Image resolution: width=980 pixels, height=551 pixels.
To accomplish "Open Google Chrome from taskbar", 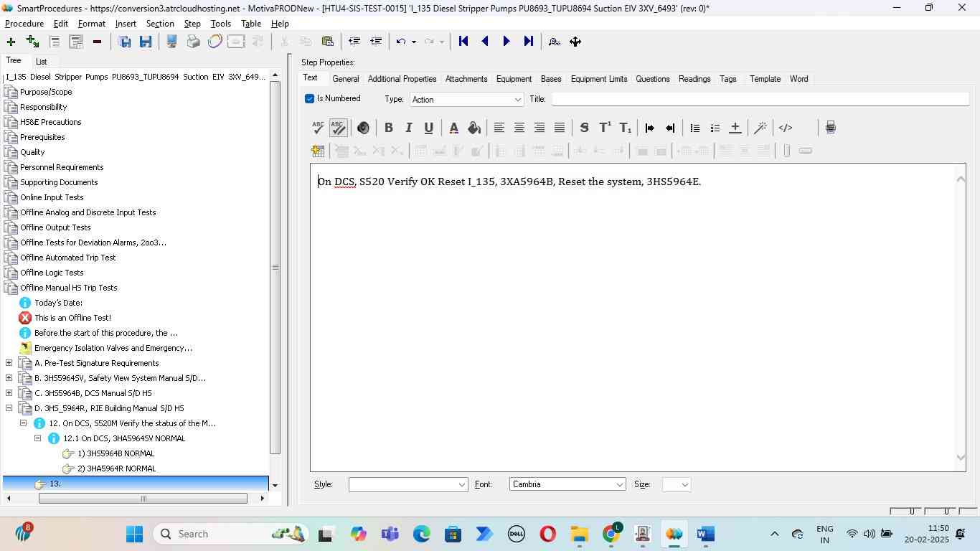I will tap(612, 534).
